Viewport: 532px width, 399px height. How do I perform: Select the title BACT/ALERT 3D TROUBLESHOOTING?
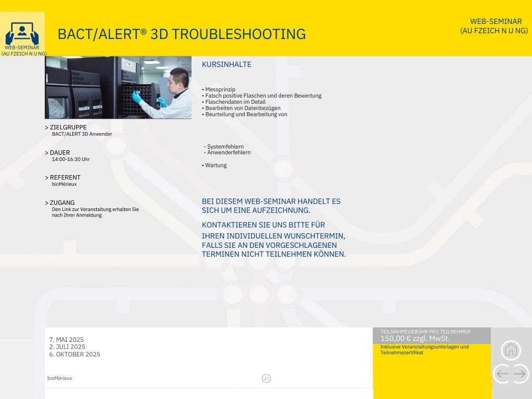point(181,34)
